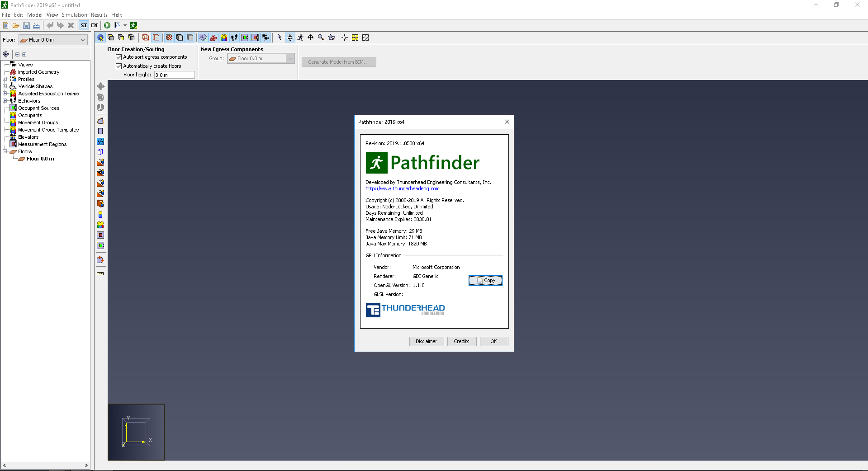Image resolution: width=868 pixels, height=471 pixels.
Task: Collapse all tree nodes with minus button
Action: click(x=18, y=54)
